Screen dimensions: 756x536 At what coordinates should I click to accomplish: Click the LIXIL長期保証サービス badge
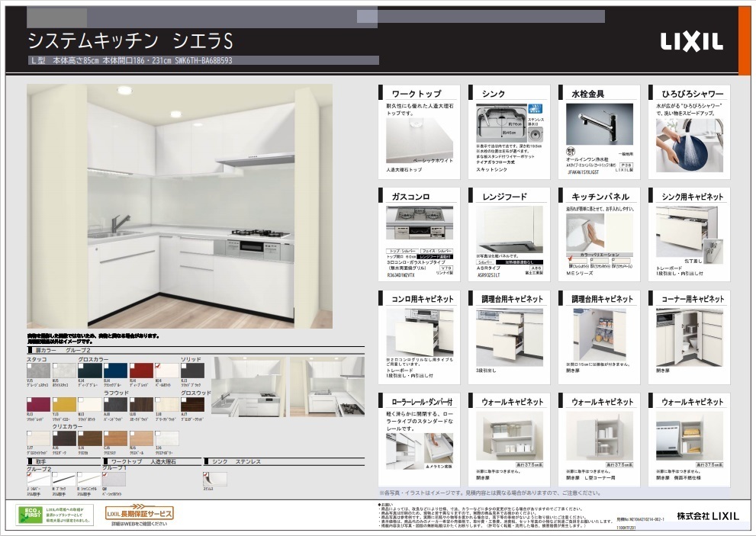click(139, 513)
